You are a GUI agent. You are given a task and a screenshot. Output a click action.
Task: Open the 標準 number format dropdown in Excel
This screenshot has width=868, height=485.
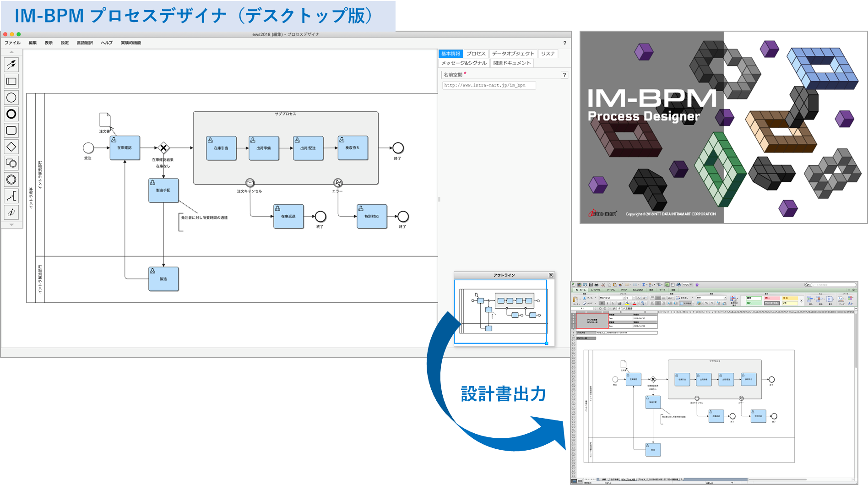(725, 298)
